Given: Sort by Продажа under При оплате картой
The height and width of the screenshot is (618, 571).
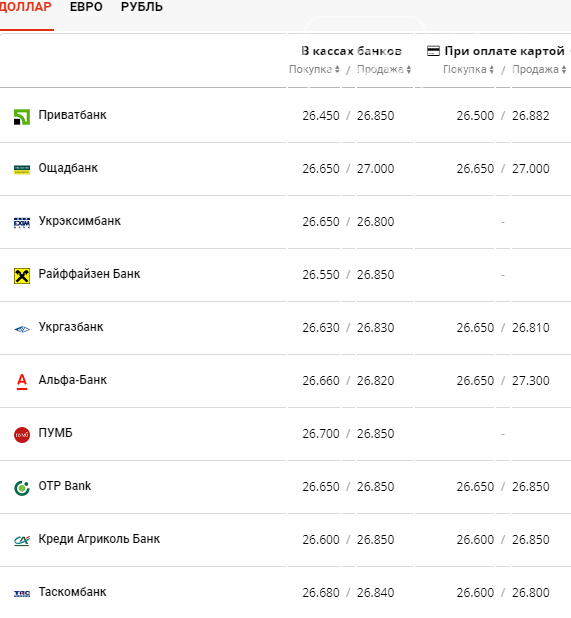Looking at the screenshot, I should pyautogui.click(x=539, y=69).
